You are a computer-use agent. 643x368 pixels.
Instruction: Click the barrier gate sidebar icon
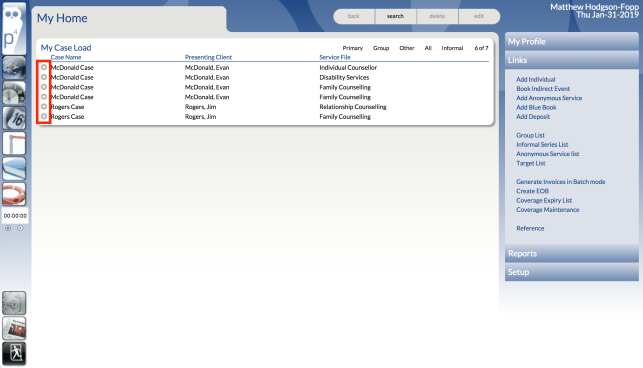tap(14, 143)
